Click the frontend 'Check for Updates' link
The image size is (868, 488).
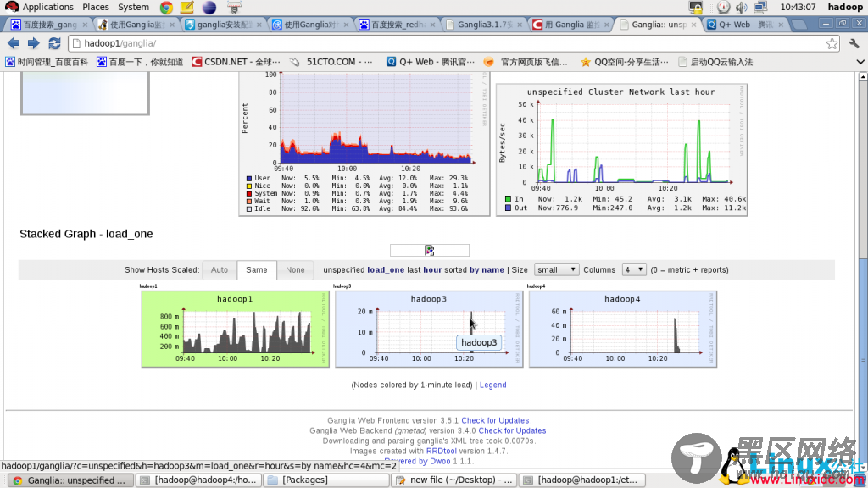pos(495,420)
